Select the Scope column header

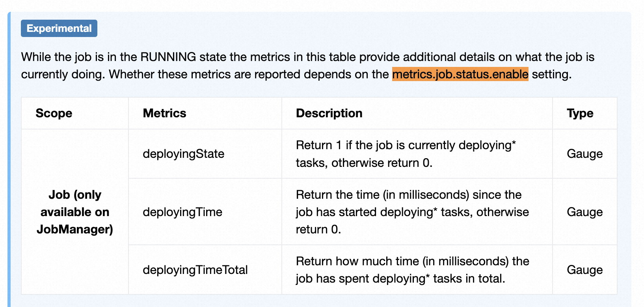tap(54, 113)
